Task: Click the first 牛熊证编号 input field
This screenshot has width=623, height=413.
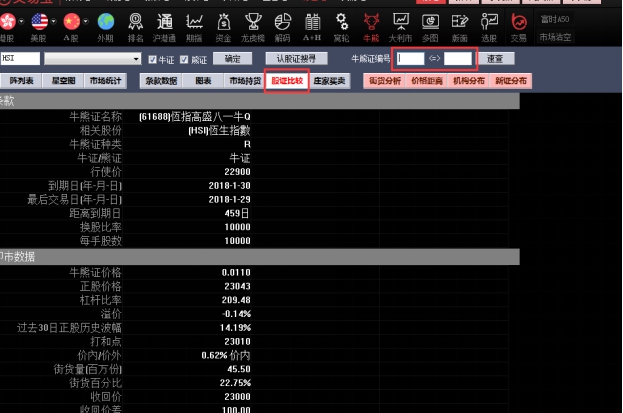Action: 411,59
